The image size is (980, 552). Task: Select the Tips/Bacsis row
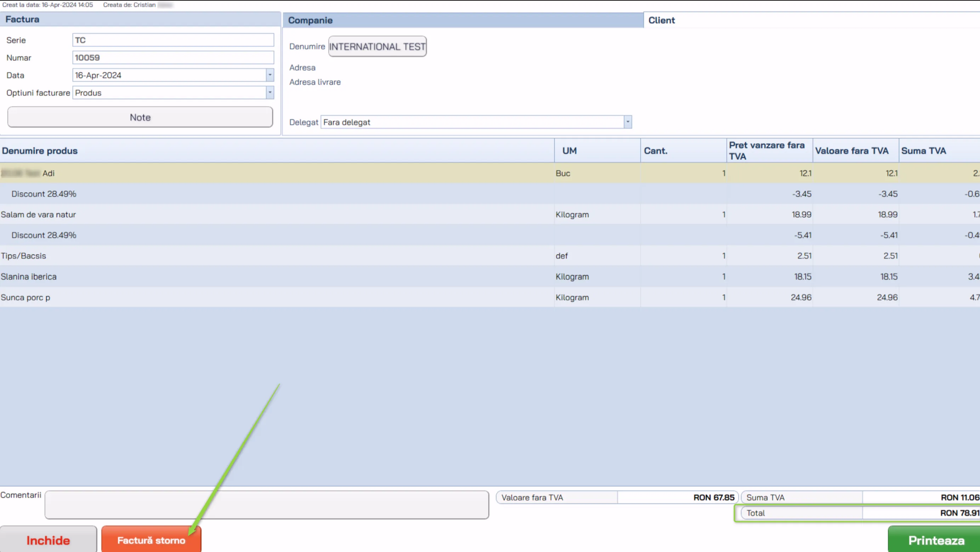click(490, 256)
